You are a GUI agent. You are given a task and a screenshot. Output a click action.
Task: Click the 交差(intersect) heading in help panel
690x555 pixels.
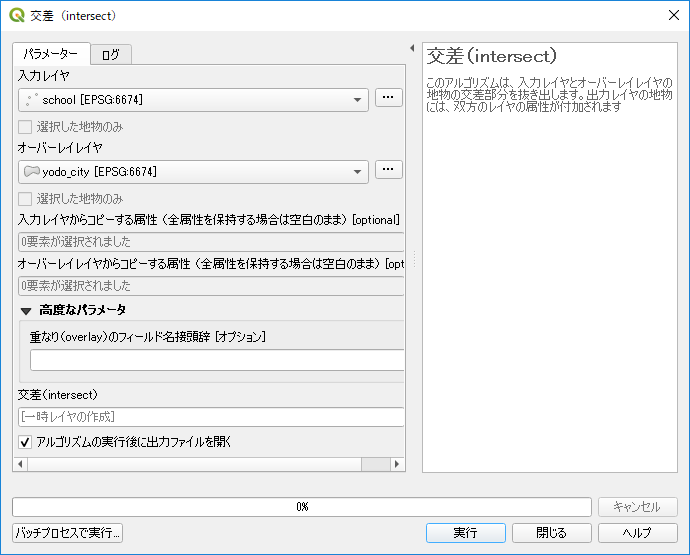[x=492, y=56]
